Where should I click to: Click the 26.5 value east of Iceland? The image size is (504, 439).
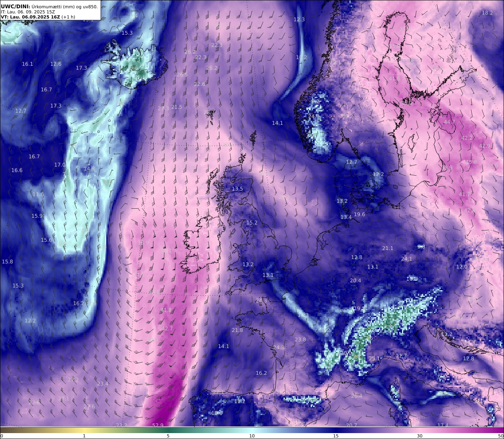[182, 74]
